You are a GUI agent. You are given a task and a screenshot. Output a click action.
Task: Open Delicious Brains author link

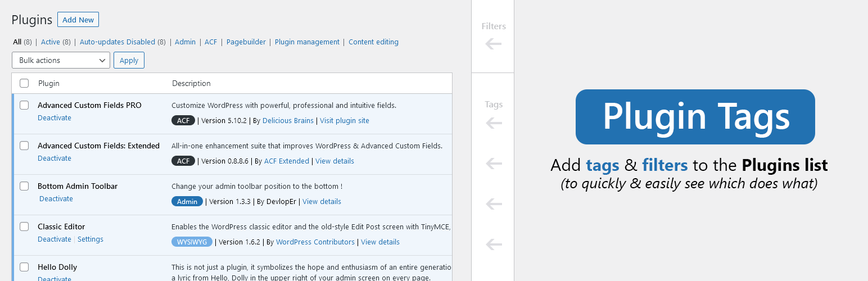(288, 121)
